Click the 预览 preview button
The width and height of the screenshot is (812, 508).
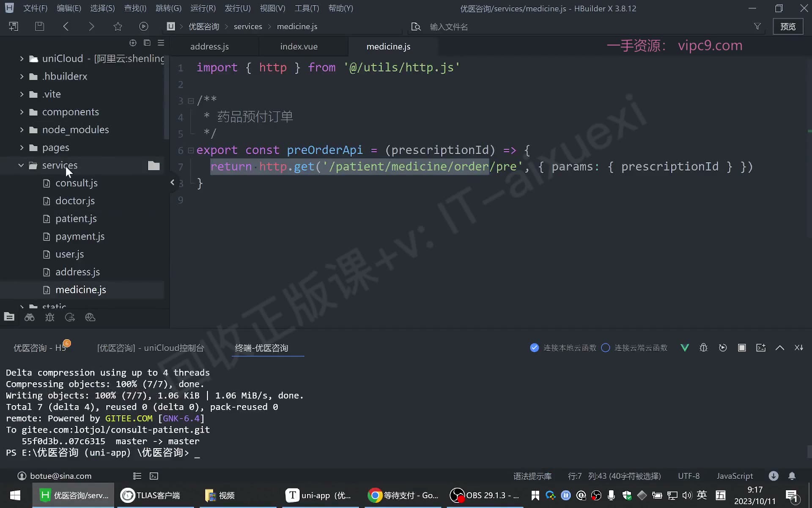pyautogui.click(x=788, y=26)
